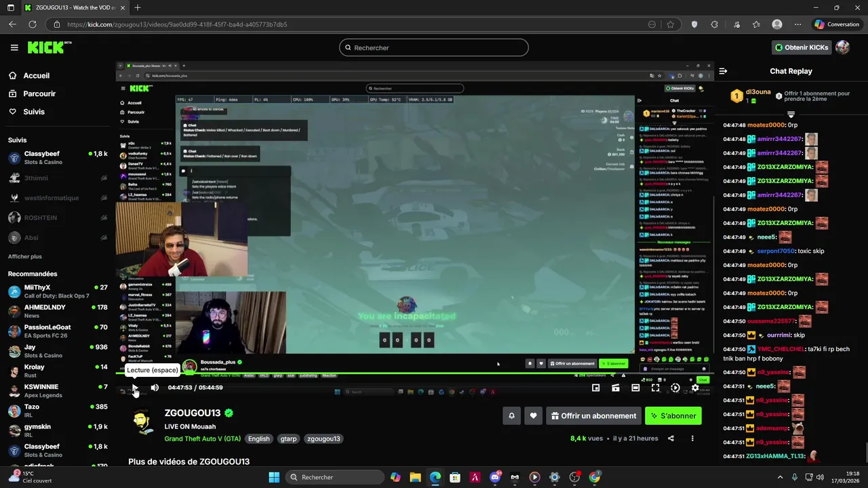868x488 pixels.
Task: Mute the video volume
Action: pos(155,388)
